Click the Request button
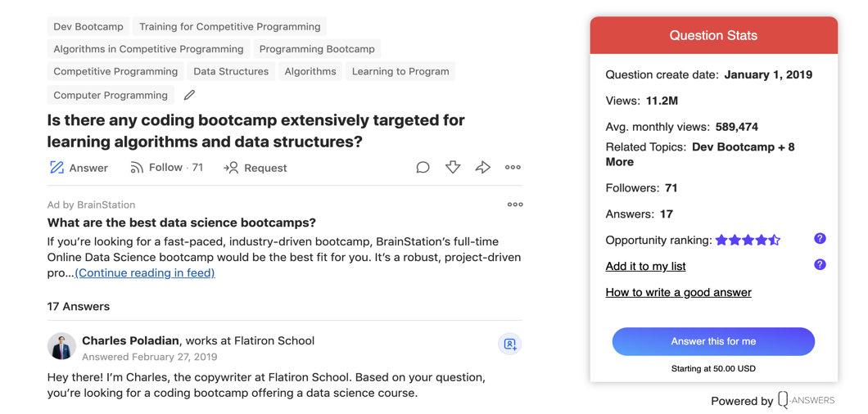This screenshot has width=868, height=414. (255, 168)
